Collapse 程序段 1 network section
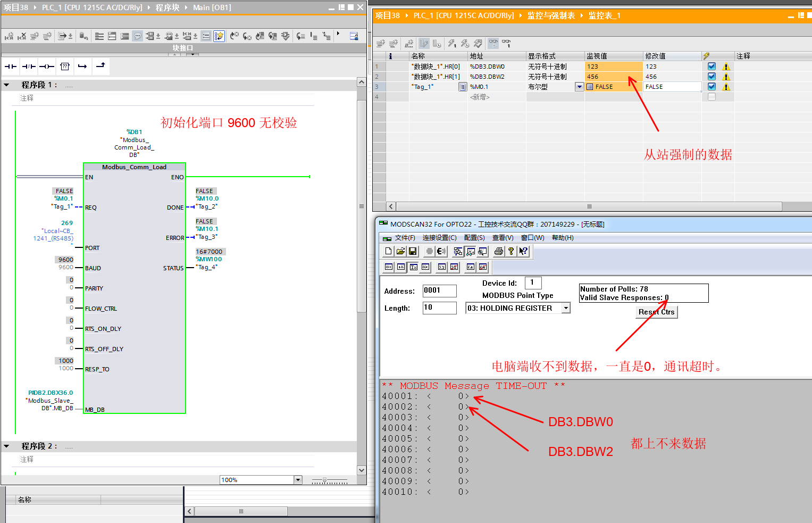The height and width of the screenshot is (523, 812). tap(7, 85)
